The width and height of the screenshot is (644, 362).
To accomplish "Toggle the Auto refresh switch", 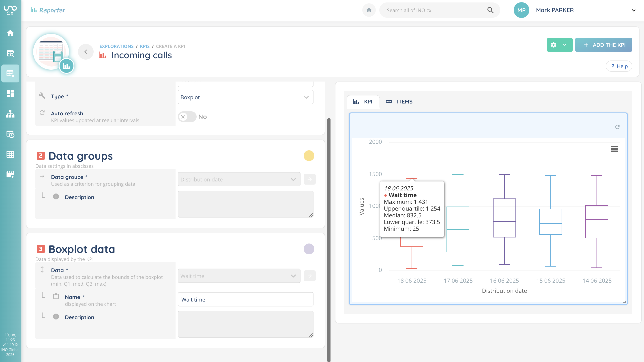I will (x=187, y=117).
